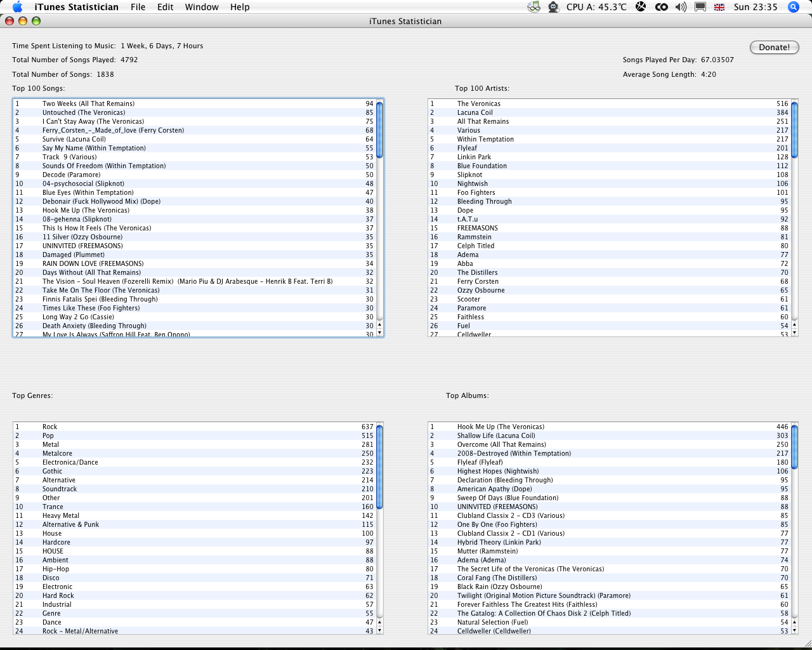Select Linkin Park in the Top 100 Artists list
This screenshot has height=650, width=812.
point(610,157)
